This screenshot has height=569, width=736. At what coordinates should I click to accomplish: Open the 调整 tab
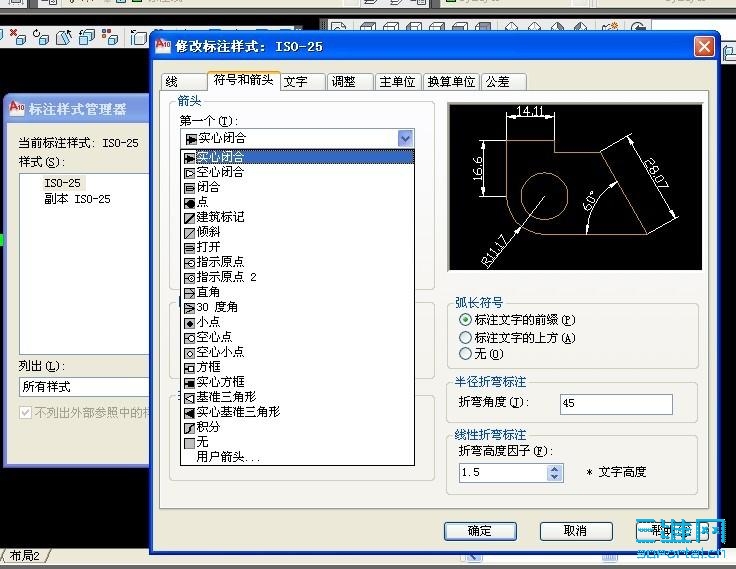point(350,82)
